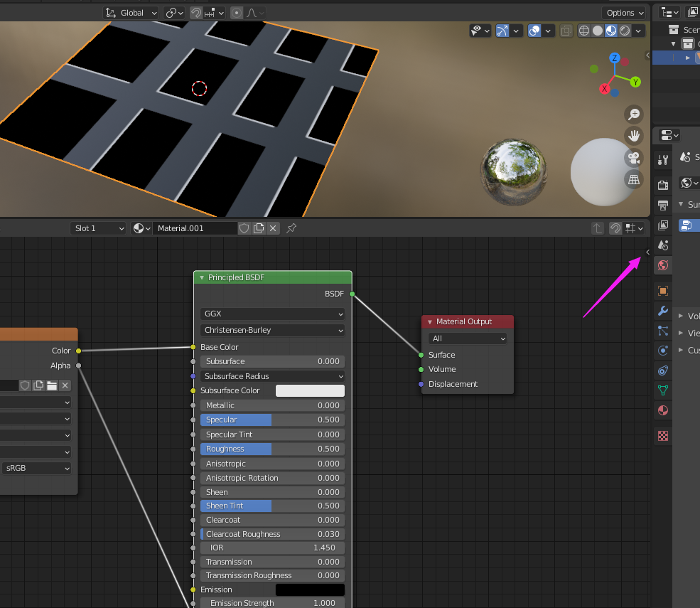
Task: Open the browse material dropdown sphere icon
Action: pos(142,228)
